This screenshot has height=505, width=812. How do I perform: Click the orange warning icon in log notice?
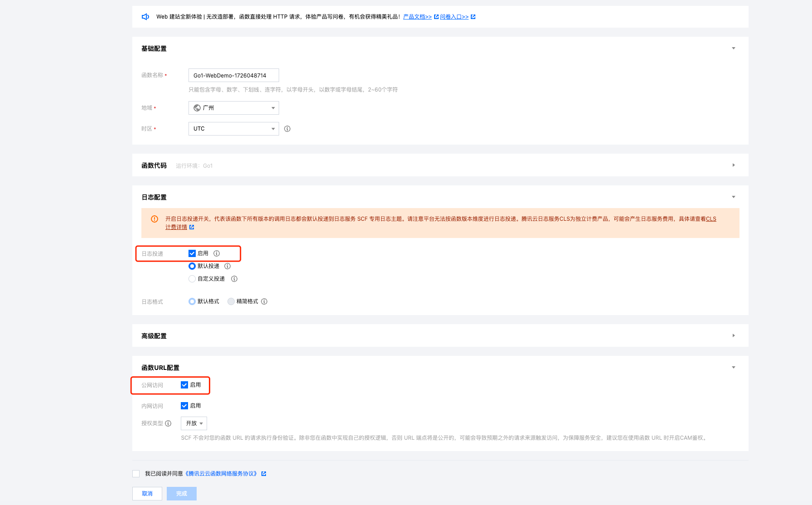(155, 219)
